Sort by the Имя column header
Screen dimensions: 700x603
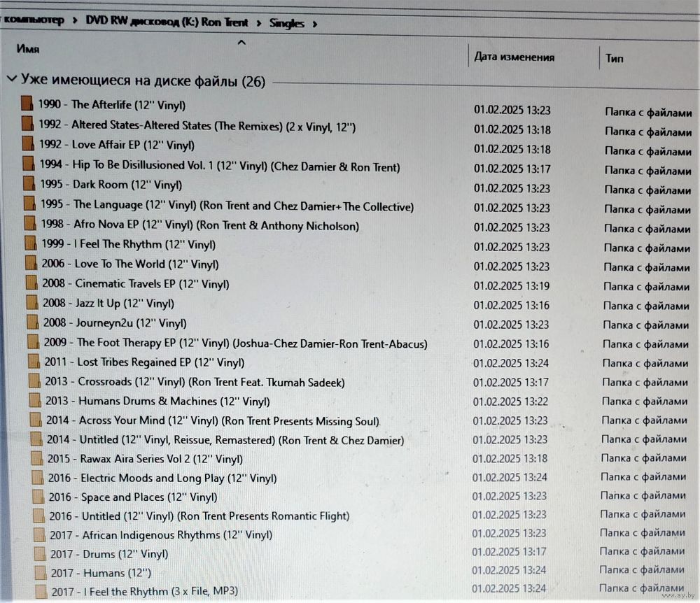[x=28, y=48]
